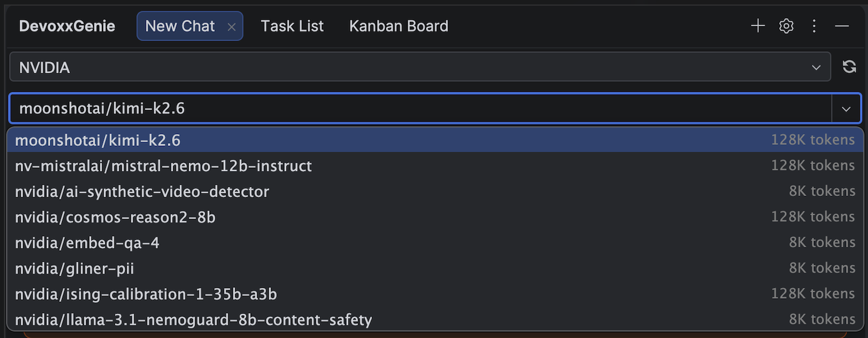Viewport: 868px width, 338px height.
Task: Pick nvidia/ai-synthetic-video-detector option
Action: click(435, 192)
